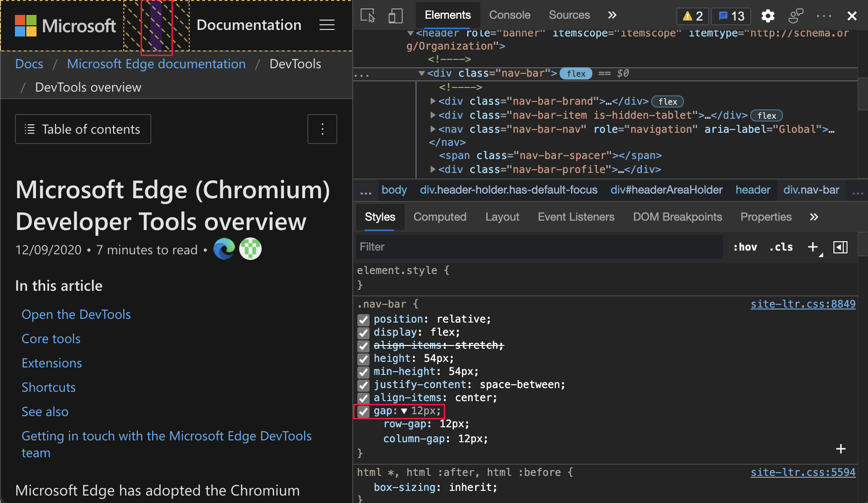Open the .cls class editor
This screenshot has width=868, height=503.
(x=781, y=247)
